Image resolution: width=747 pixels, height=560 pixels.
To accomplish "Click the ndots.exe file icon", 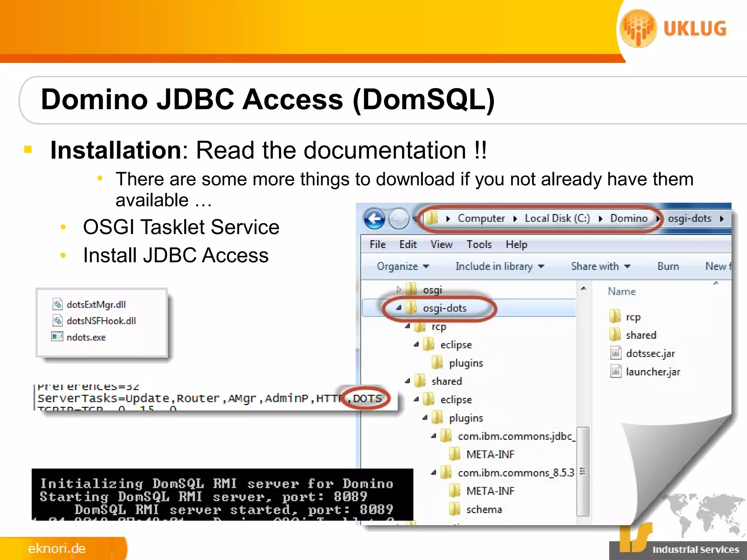I will tap(57, 336).
